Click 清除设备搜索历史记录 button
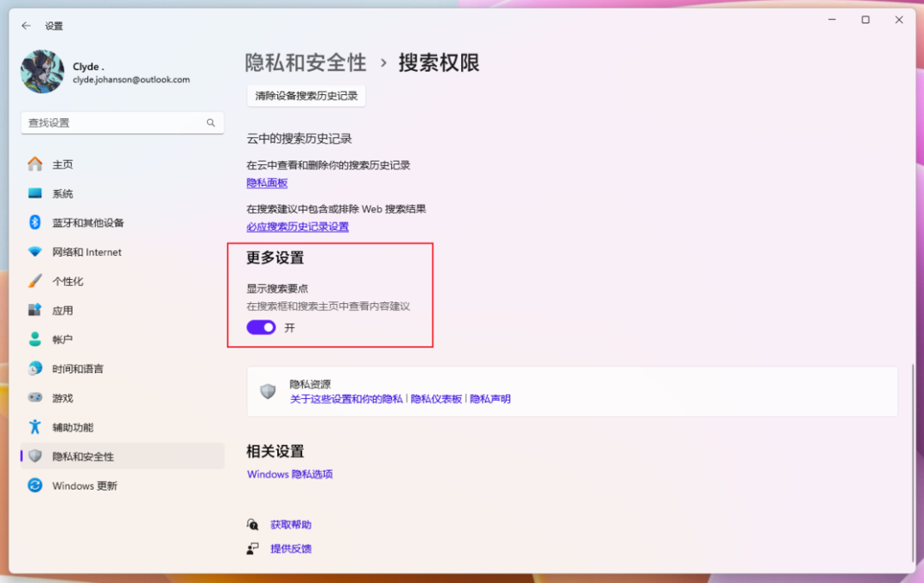 pos(306,96)
